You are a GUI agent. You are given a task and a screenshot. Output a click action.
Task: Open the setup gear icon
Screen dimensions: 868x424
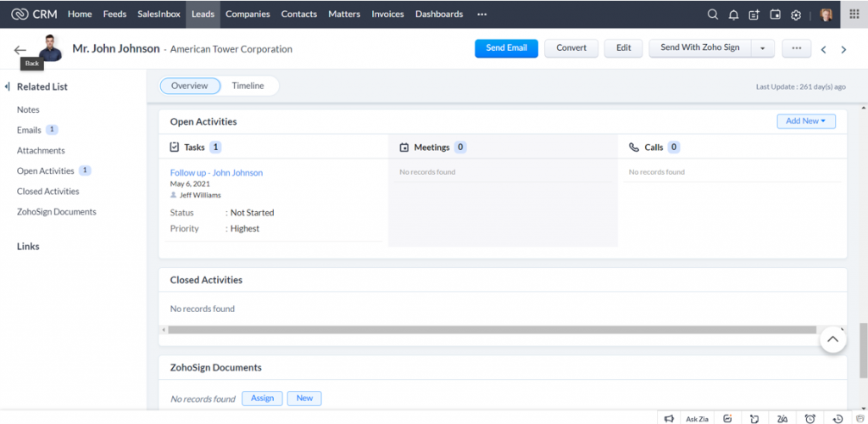coord(796,15)
